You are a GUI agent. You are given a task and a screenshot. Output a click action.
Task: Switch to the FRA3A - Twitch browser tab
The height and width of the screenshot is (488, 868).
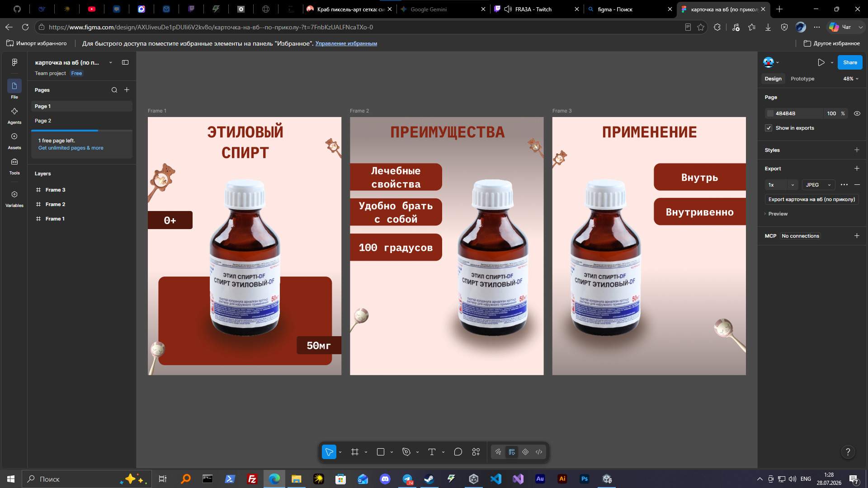[537, 9]
